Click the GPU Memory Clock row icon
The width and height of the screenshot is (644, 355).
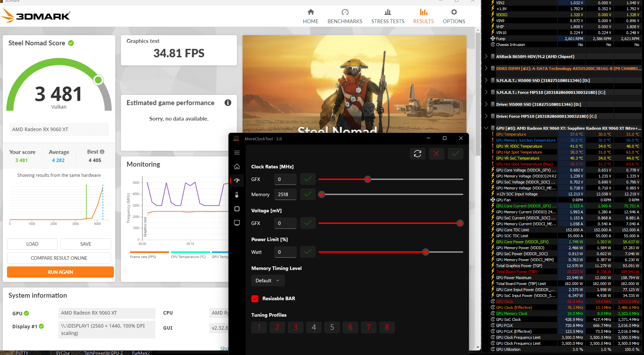pos(493,314)
